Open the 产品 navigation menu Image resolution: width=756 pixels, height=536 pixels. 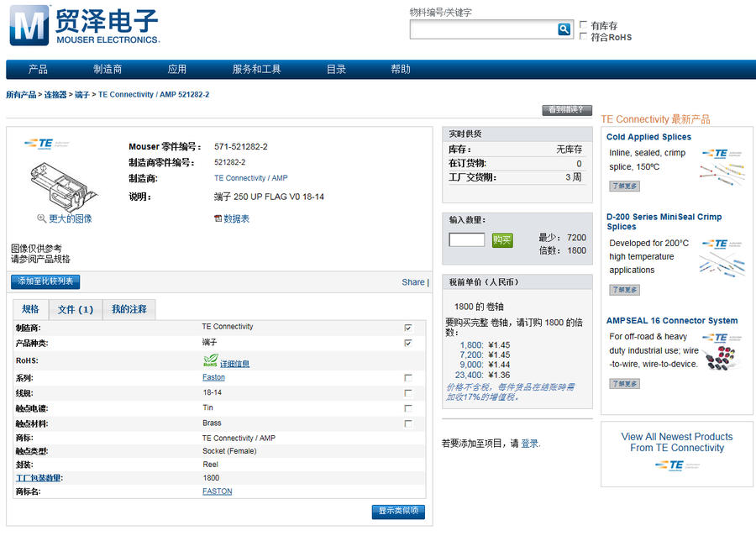pyautogui.click(x=38, y=70)
